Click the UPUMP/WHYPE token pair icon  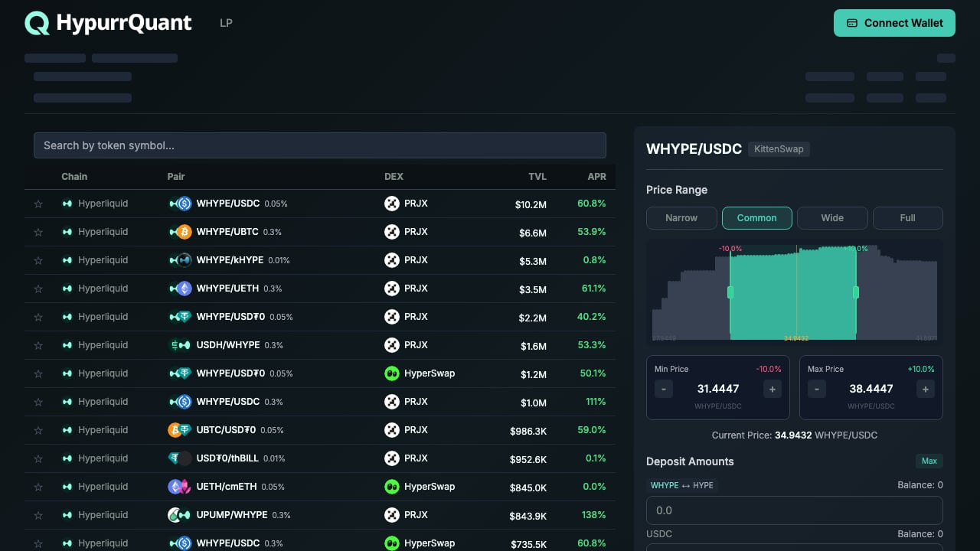[x=180, y=515]
